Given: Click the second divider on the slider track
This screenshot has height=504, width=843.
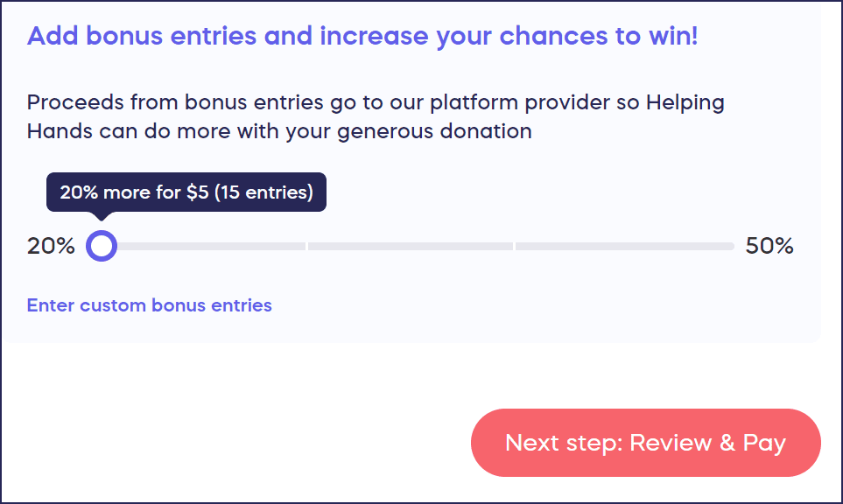Looking at the screenshot, I should [516, 246].
